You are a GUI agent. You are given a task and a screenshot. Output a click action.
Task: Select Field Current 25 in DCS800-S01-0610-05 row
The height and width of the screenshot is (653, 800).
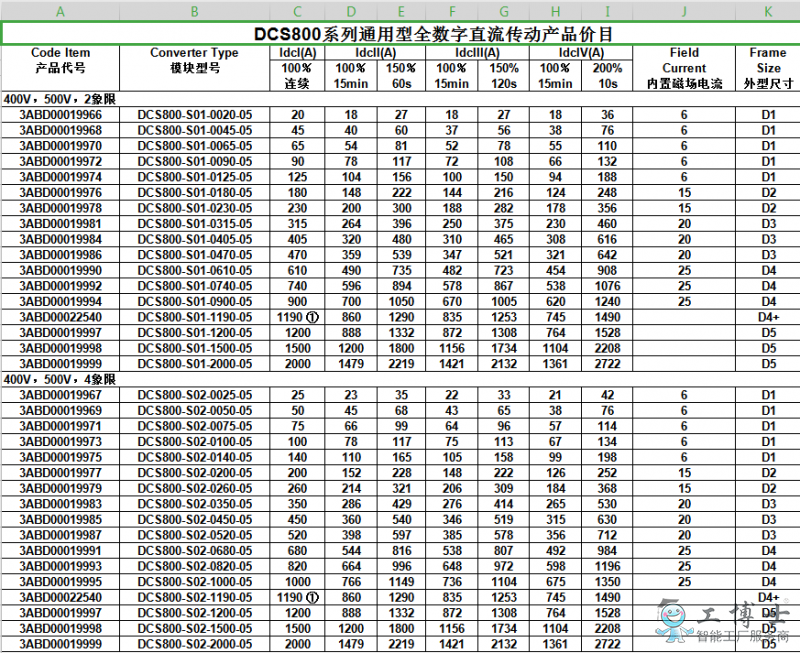(x=684, y=270)
